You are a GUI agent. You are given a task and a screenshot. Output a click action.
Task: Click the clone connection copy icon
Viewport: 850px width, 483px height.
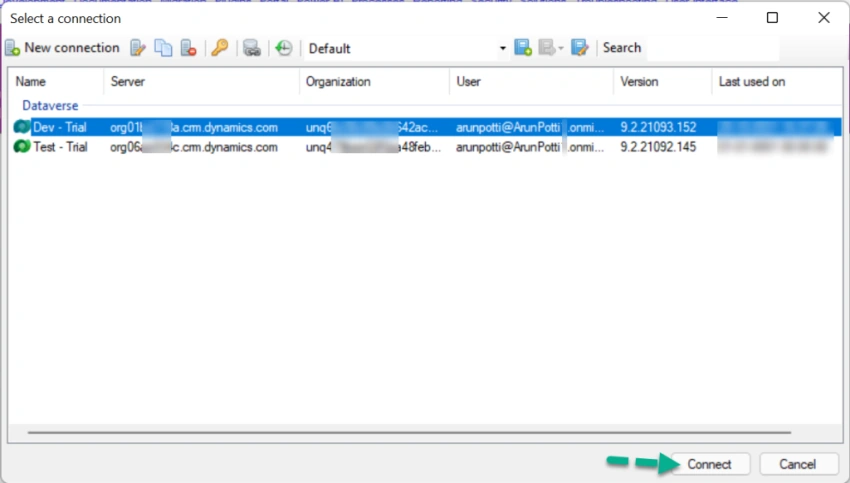[163, 48]
